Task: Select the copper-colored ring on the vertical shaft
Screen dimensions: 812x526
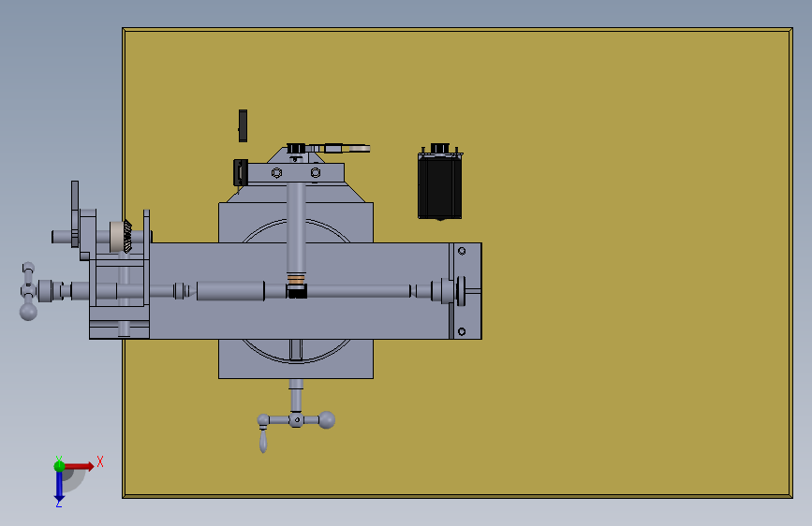Action: [x=296, y=280]
